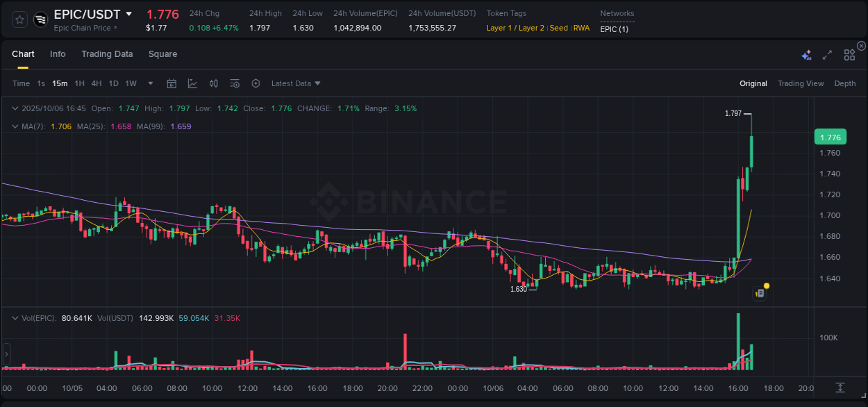The height and width of the screenshot is (407, 868).
Task: Open candlestick display settings icon
Action: 213,83
